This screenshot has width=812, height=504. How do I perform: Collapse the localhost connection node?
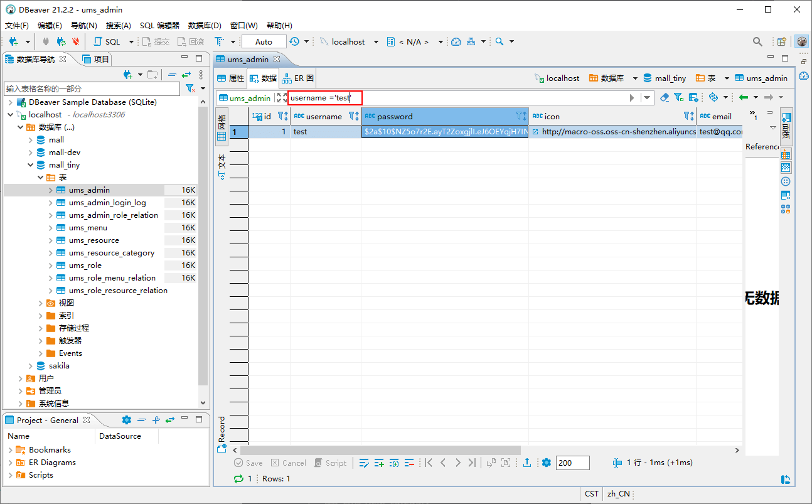pyautogui.click(x=11, y=115)
